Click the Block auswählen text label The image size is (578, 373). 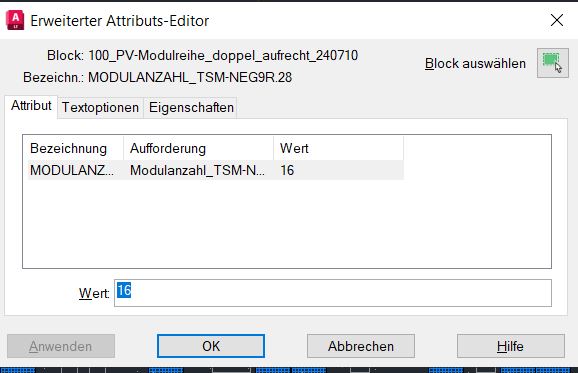pyautogui.click(x=476, y=63)
